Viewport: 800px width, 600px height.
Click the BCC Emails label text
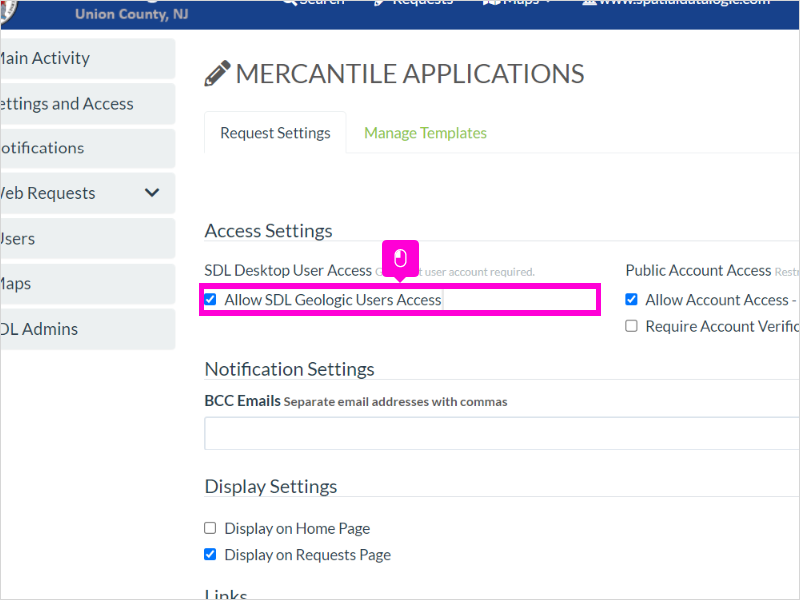click(x=243, y=401)
